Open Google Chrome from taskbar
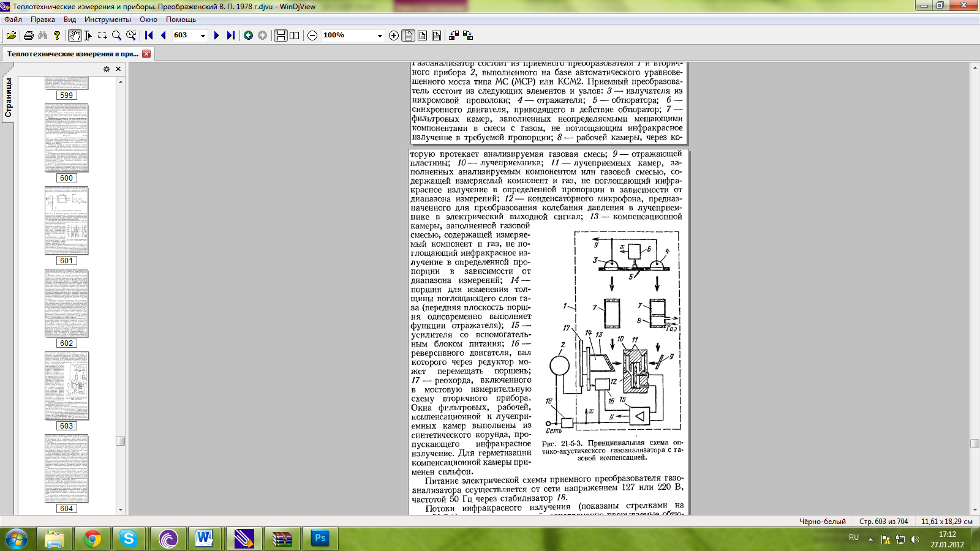The image size is (980, 551). (x=92, y=539)
